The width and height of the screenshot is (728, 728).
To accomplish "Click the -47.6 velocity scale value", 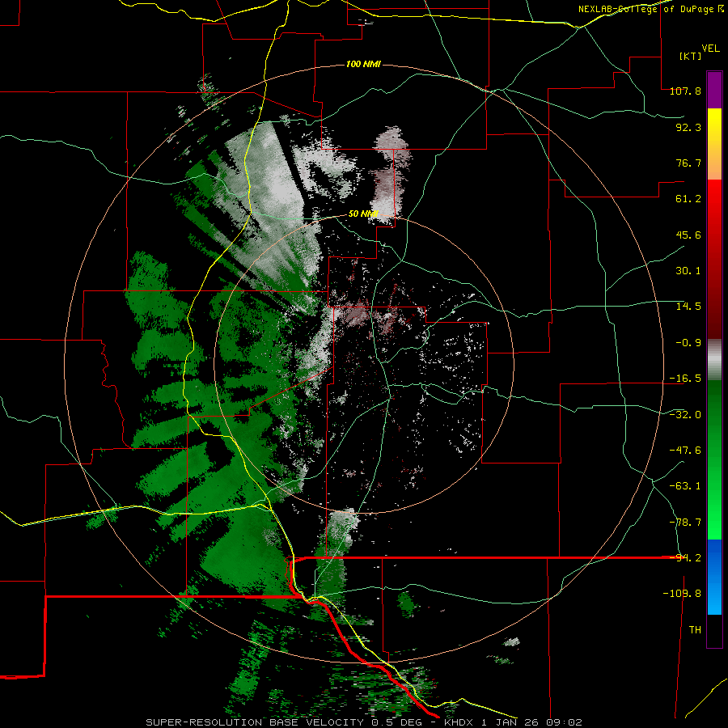I will (685, 451).
